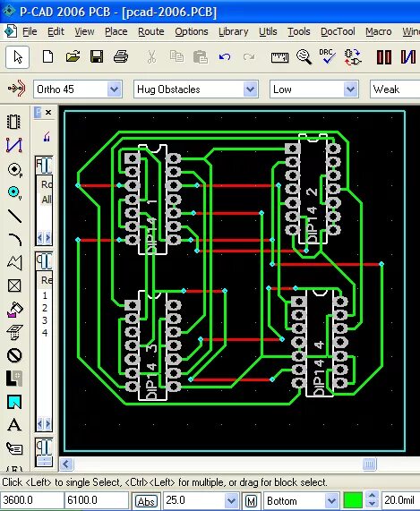Select the Place Text tool
This screenshot has width=420, height=511.
[14, 425]
